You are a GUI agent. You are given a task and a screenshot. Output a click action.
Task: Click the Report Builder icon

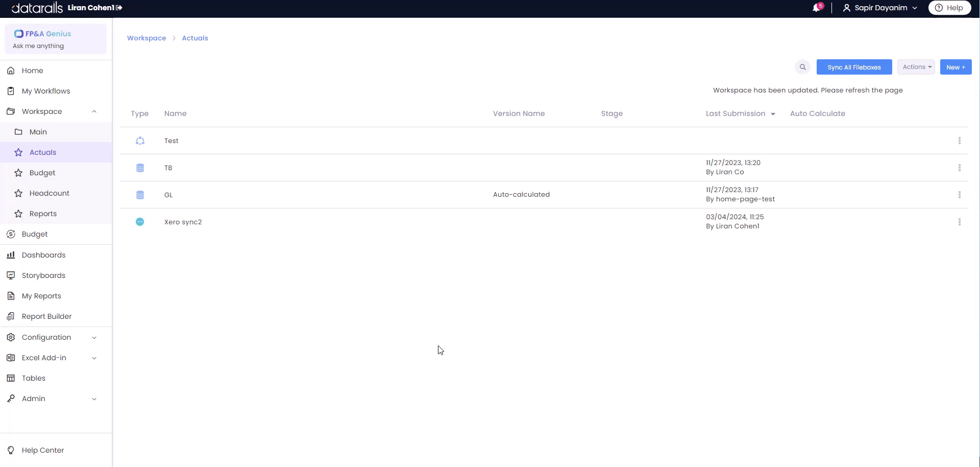(11, 316)
